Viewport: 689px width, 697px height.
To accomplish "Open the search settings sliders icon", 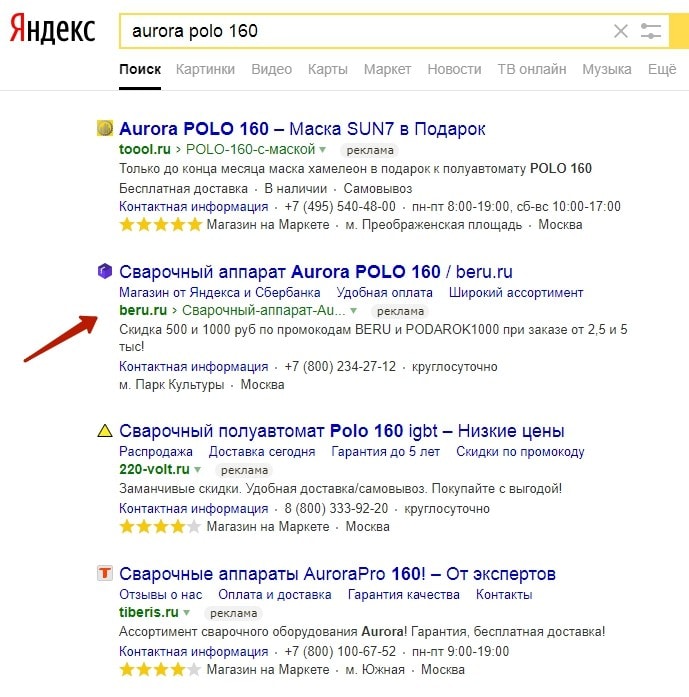I will click(x=651, y=31).
